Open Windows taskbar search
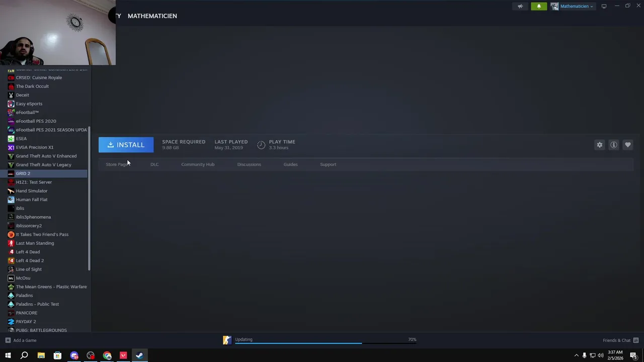This screenshot has width=644, height=362. coord(24,355)
